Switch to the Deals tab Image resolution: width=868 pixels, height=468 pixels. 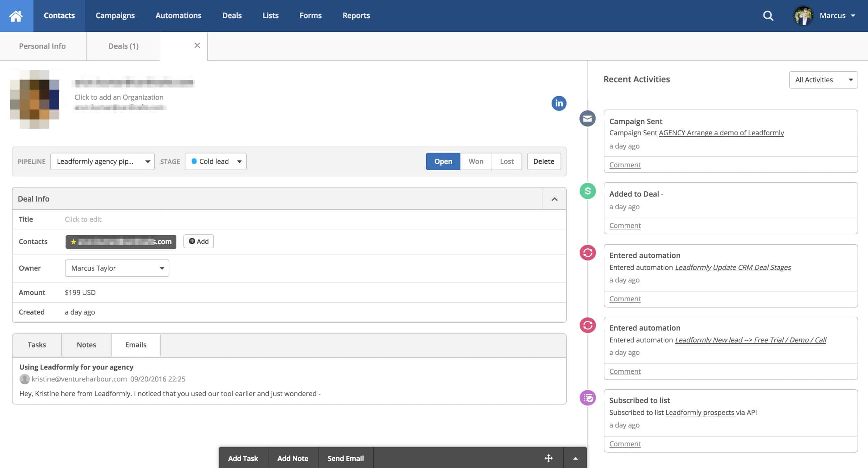click(x=123, y=46)
